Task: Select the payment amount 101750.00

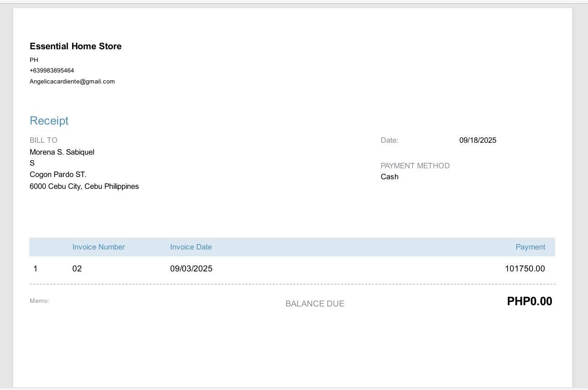Action: (525, 269)
